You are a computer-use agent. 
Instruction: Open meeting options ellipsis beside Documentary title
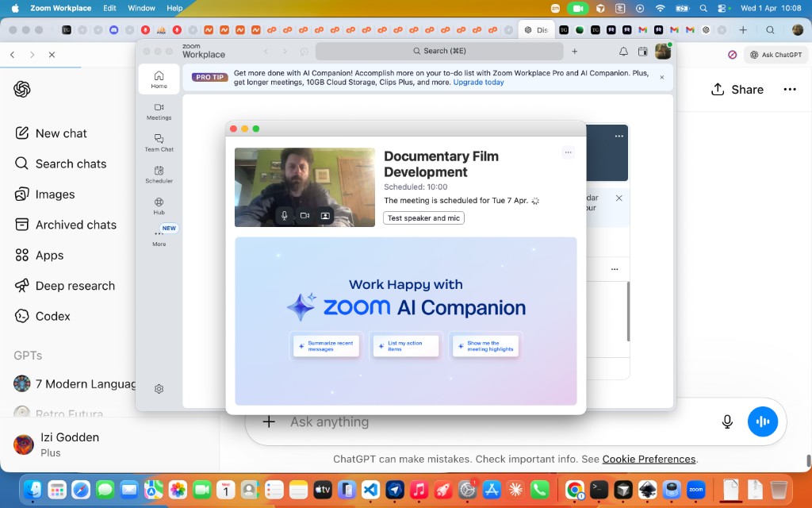(568, 152)
